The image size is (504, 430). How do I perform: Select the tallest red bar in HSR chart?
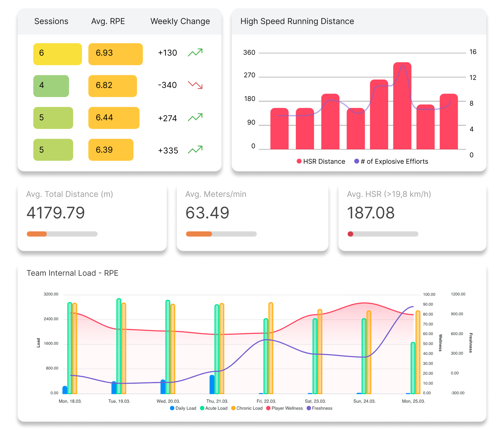402,105
